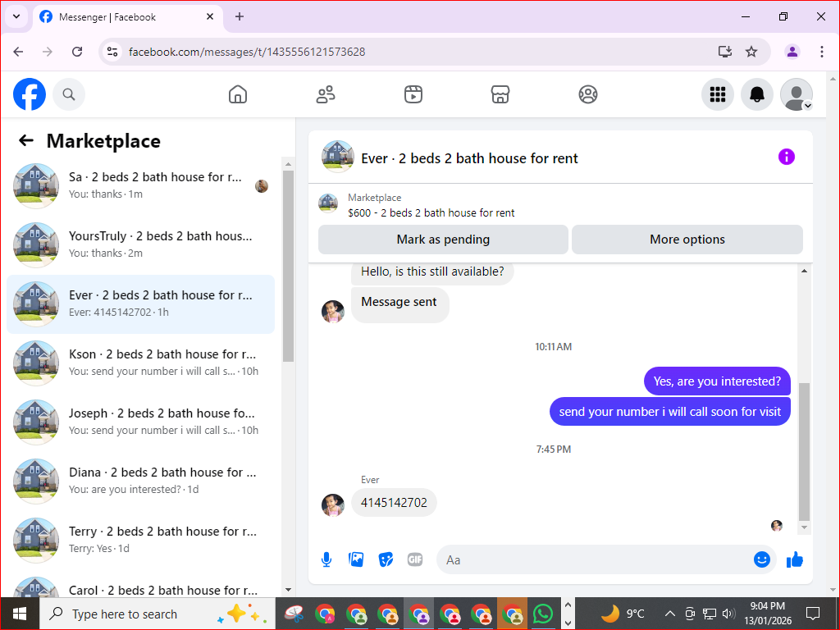Open Kson conversation

141,363
